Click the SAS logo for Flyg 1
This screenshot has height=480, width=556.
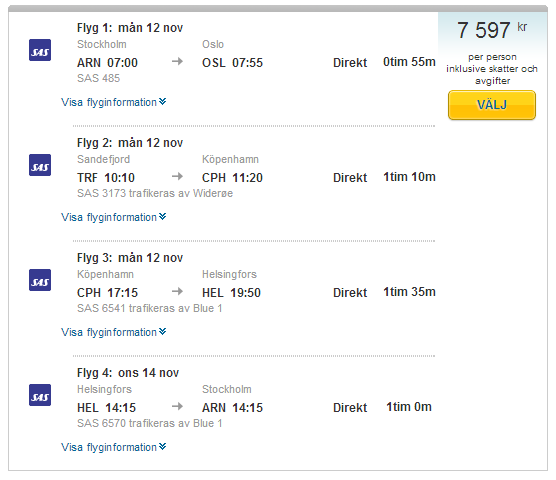40,50
